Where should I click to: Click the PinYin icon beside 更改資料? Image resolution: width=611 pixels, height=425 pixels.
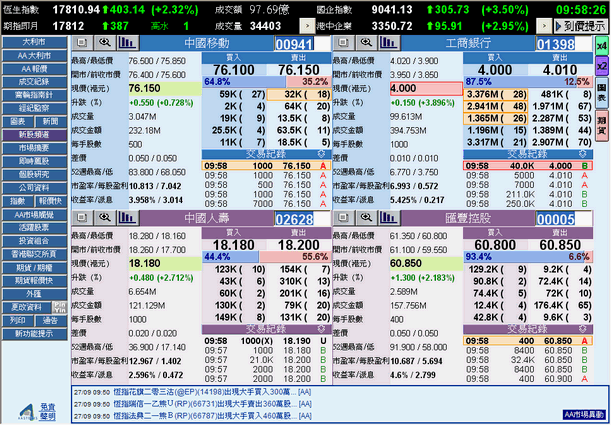pyautogui.click(x=60, y=307)
